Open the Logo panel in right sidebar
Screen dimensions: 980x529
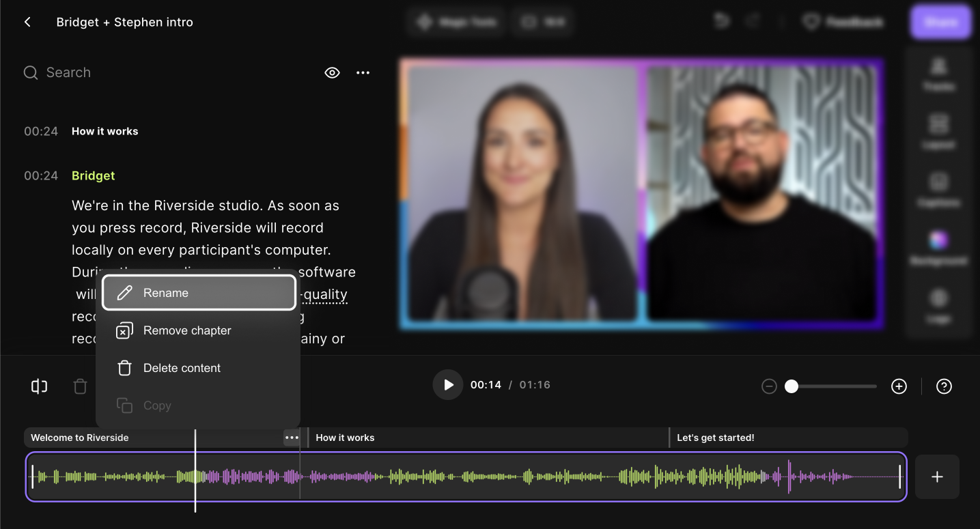(939, 305)
